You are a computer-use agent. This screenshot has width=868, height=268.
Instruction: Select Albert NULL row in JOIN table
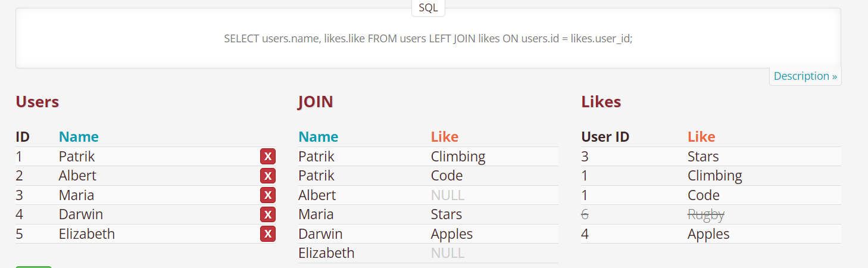point(428,195)
